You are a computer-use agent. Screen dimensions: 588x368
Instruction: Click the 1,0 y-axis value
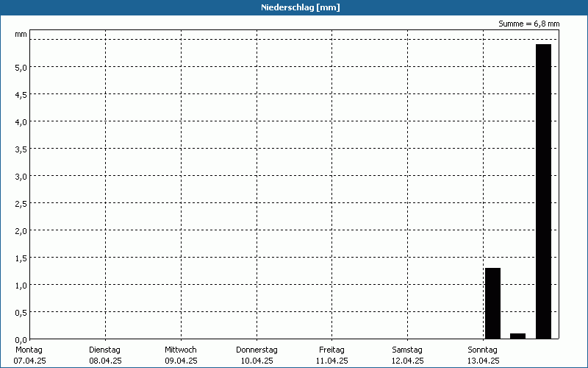coord(21,286)
